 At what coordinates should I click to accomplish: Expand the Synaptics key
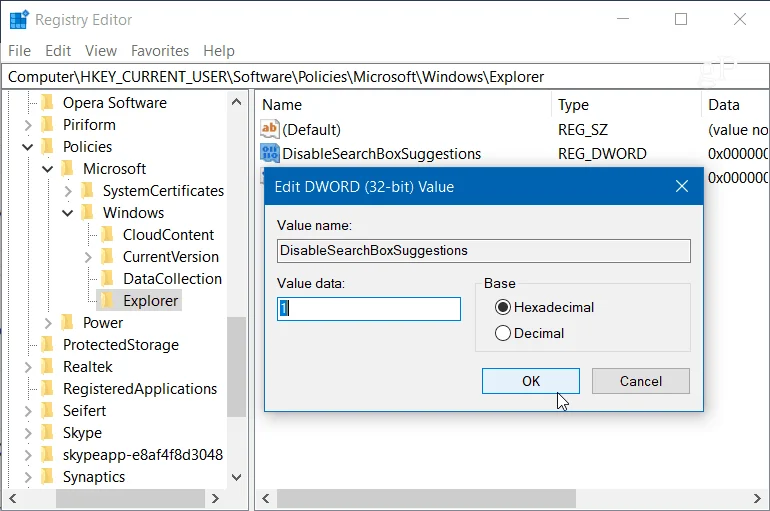coord(28,477)
